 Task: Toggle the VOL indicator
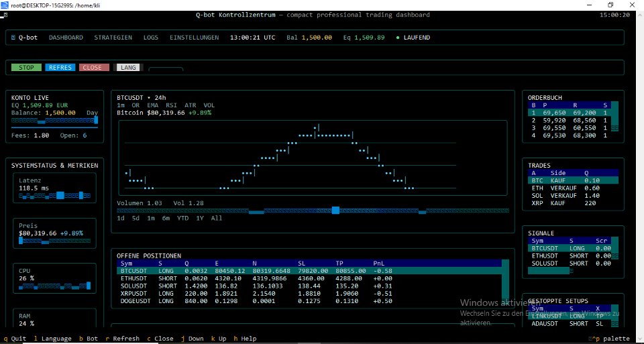pos(209,105)
